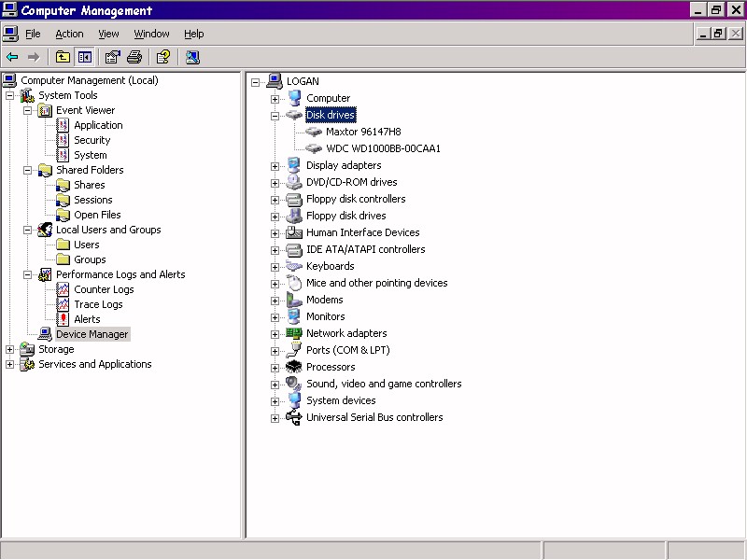Click the Storage icon in the left tree
This screenshot has height=560, width=747.
tap(27, 349)
